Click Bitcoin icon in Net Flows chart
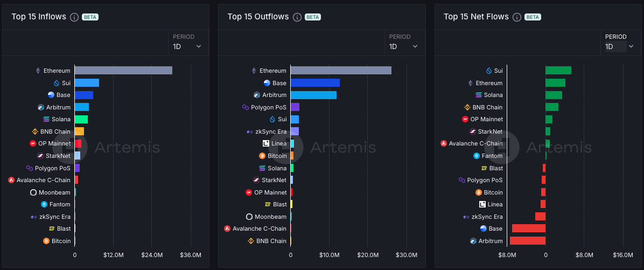644x270 pixels. pyautogui.click(x=478, y=192)
